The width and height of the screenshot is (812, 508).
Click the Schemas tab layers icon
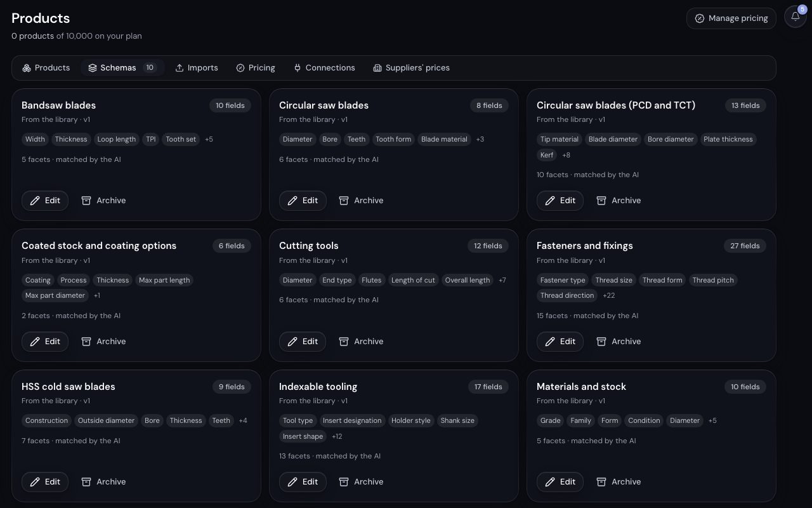point(93,68)
